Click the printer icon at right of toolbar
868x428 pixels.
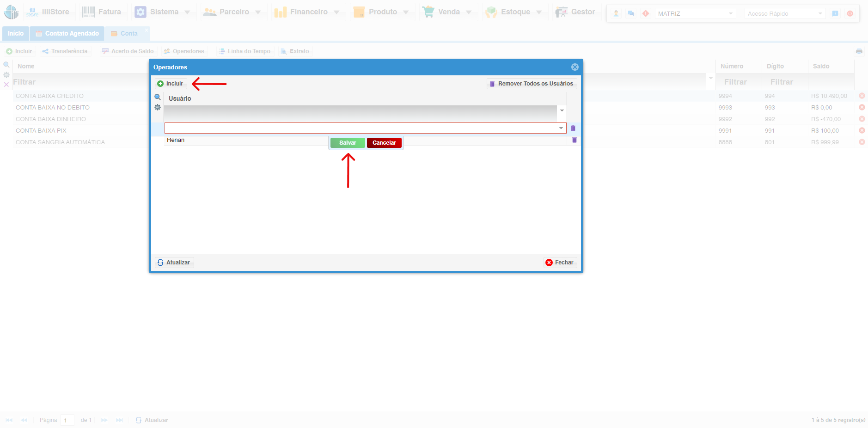click(x=859, y=51)
